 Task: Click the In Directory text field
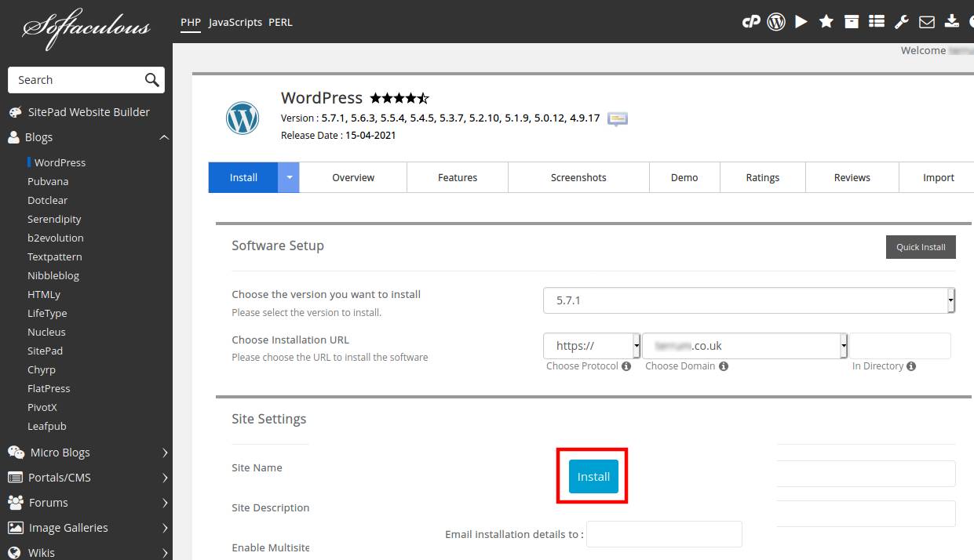pyautogui.click(x=900, y=346)
